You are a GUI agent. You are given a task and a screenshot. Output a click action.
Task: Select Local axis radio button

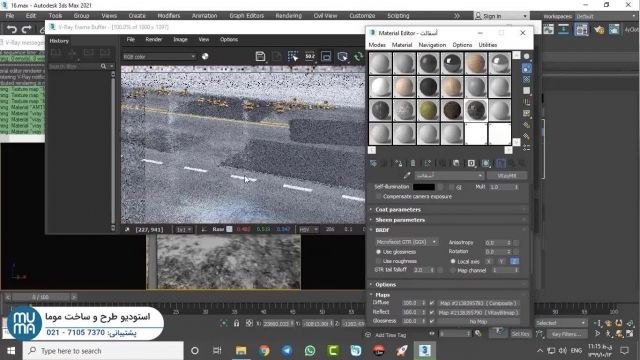coord(453,261)
